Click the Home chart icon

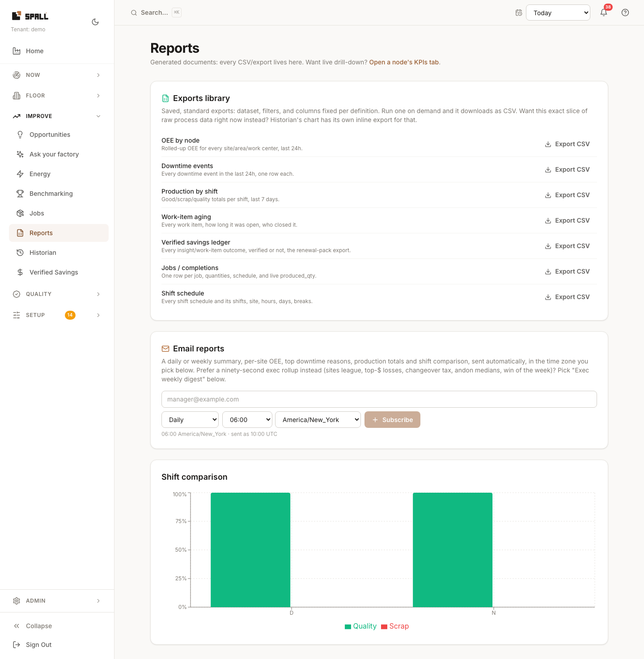click(x=17, y=51)
